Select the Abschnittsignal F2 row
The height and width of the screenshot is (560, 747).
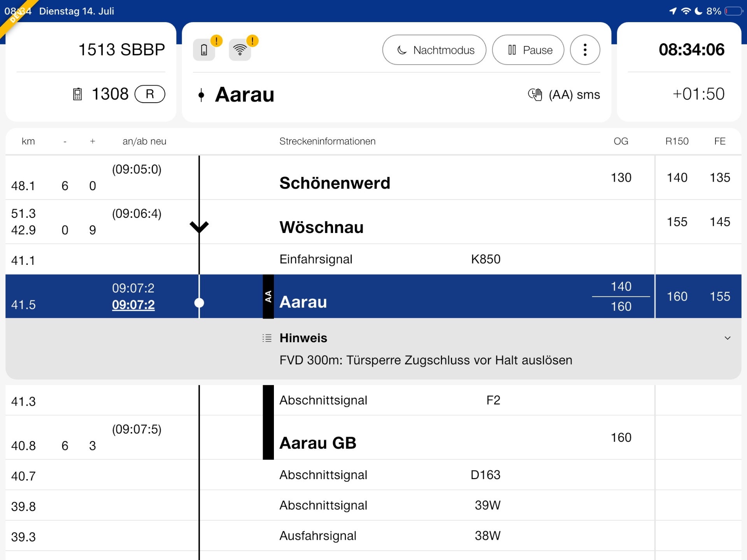[373, 401]
